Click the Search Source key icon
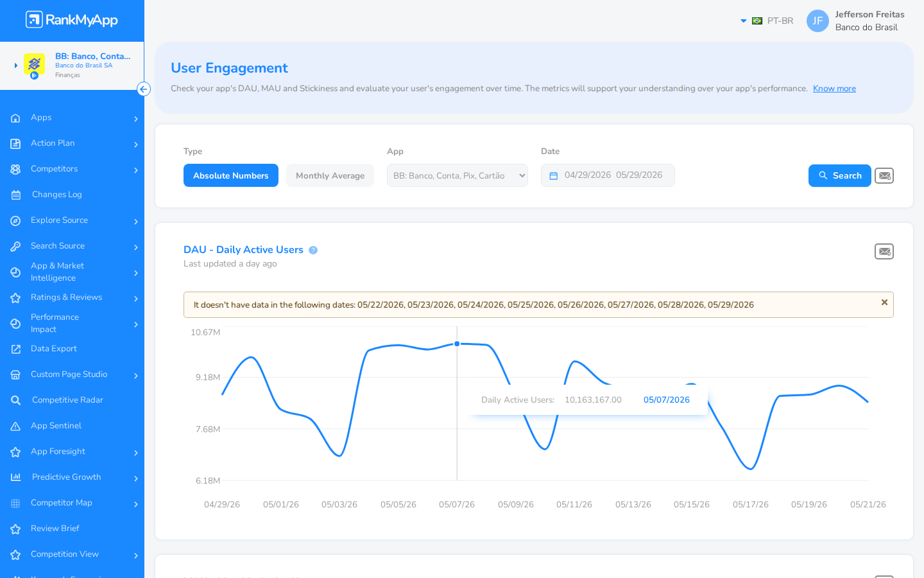 click(x=15, y=247)
